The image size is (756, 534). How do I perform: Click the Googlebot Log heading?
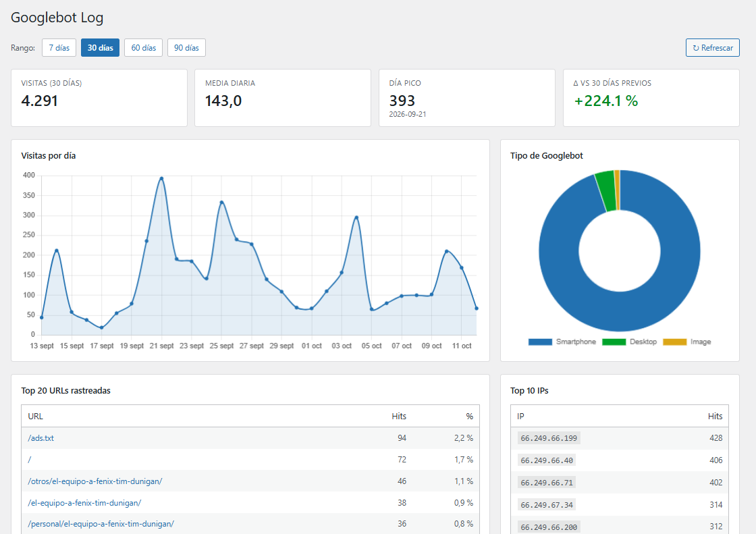coord(57,18)
